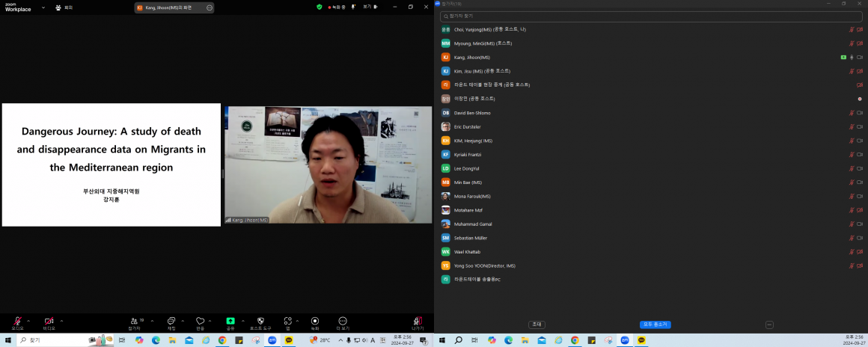This screenshot has height=347, width=868.
Task: Click the 나가기 leave meeting icon
Action: coord(418,321)
